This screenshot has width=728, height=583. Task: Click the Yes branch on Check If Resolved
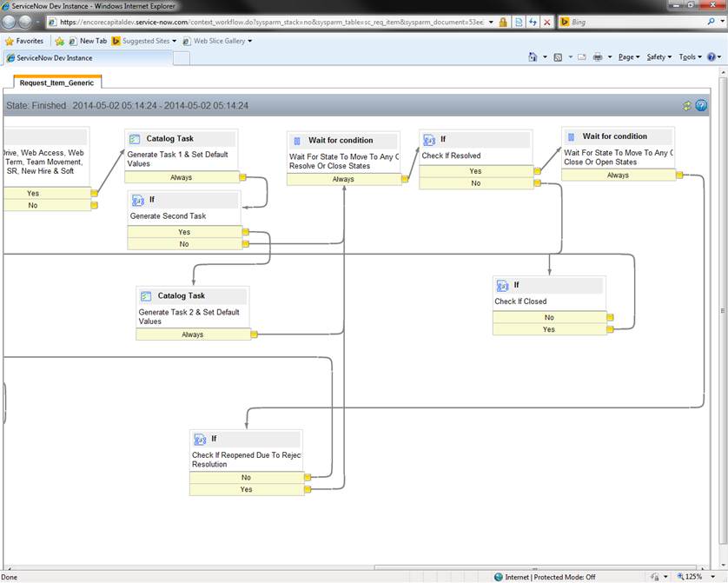(x=474, y=171)
